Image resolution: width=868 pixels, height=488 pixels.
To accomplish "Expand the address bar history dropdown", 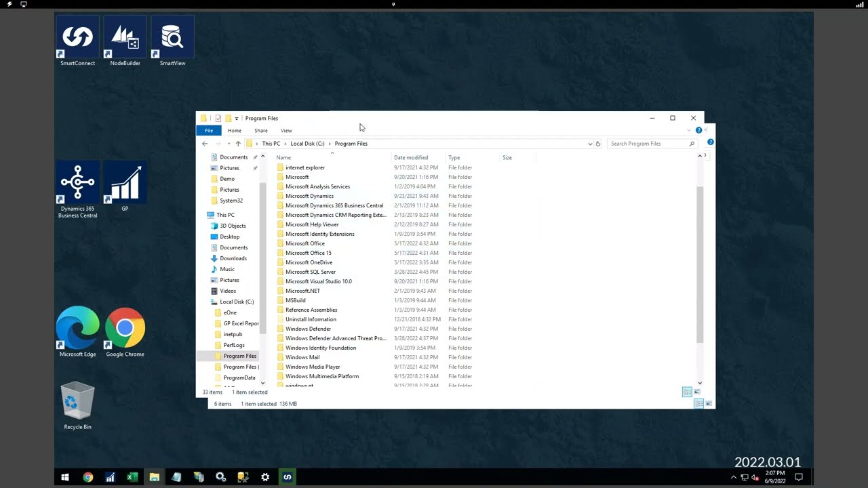I will click(x=590, y=144).
